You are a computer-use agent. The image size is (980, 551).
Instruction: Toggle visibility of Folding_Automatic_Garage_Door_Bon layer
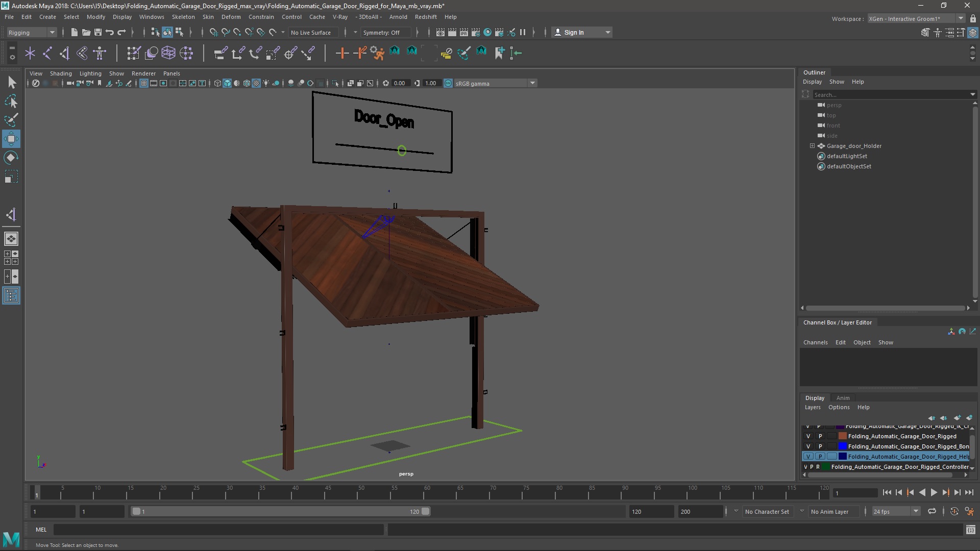click(x=807, y=446)
